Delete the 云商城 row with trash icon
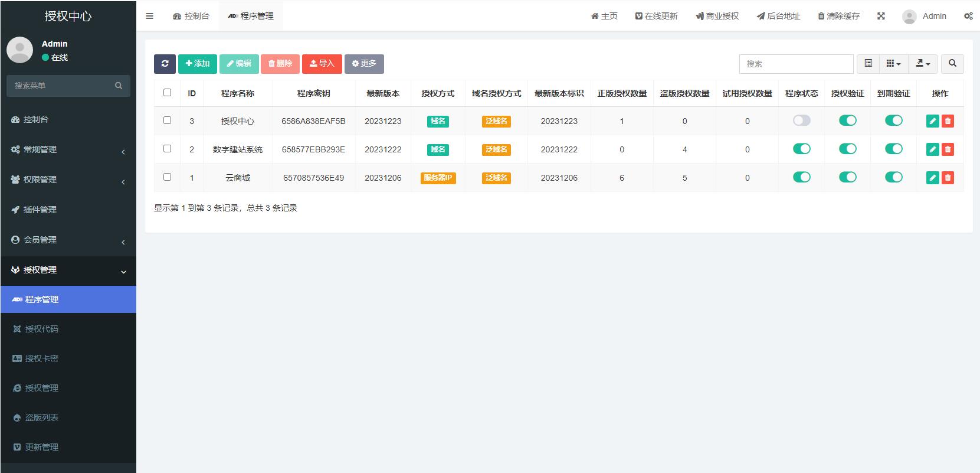This screenshot has height=473, width=980. pos(948,178)
